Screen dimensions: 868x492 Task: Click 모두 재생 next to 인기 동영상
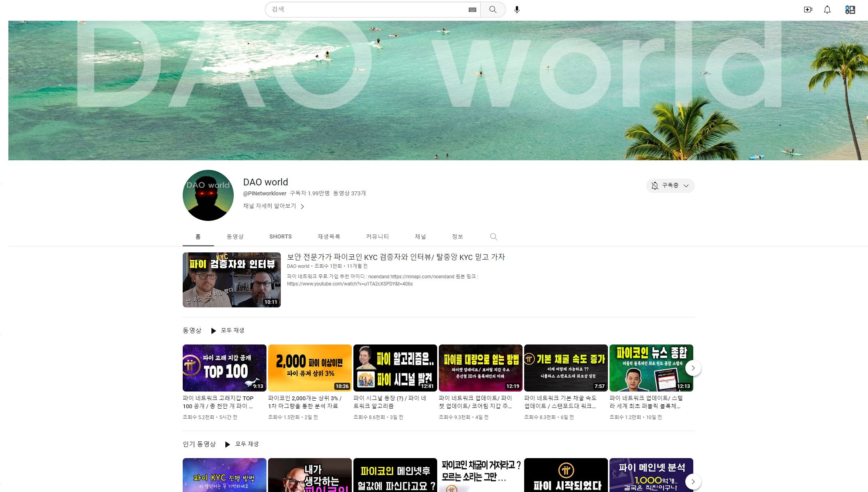247,444
